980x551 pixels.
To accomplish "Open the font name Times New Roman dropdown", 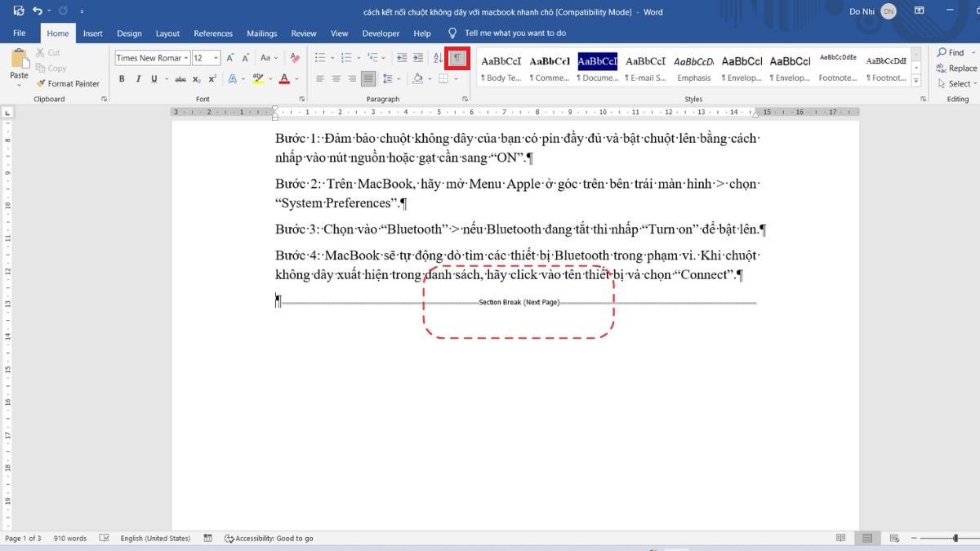I will click(186, 58).
